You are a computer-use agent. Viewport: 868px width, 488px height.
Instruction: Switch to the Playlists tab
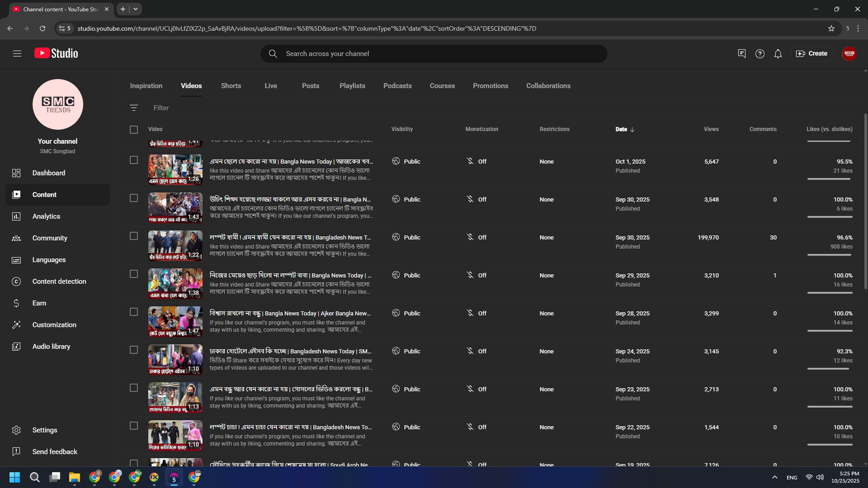tap(352, 86)
